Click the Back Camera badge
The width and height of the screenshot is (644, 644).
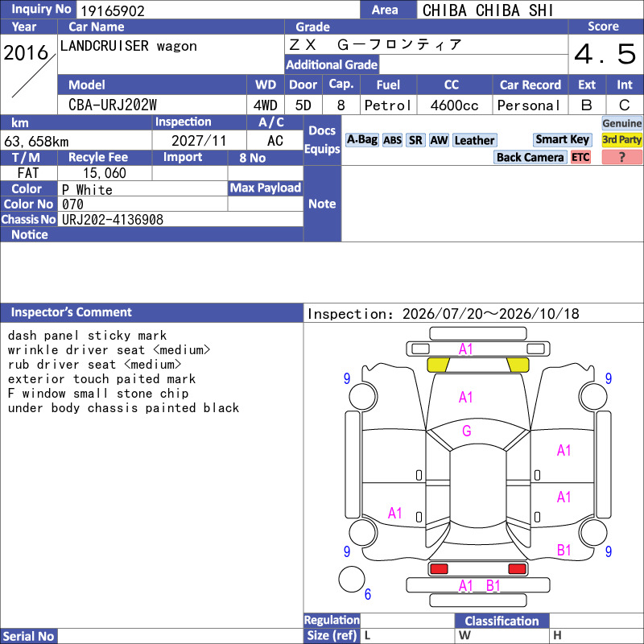coord(530,157)
